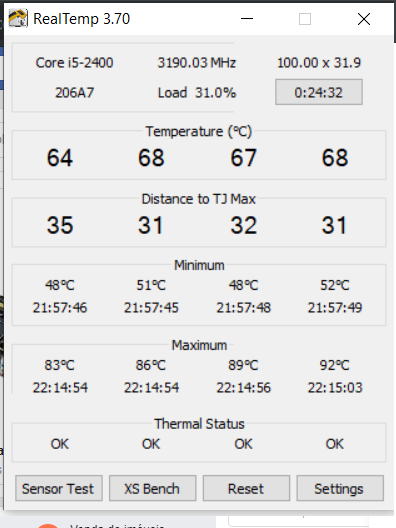Click the Load 31.0% readout

tap(197, 93)
